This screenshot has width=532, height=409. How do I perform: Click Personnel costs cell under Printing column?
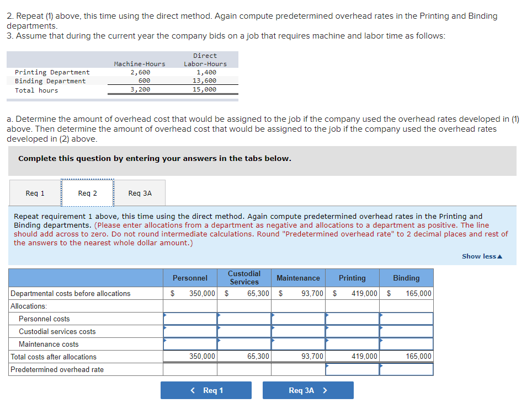click(x=352, y=319)
